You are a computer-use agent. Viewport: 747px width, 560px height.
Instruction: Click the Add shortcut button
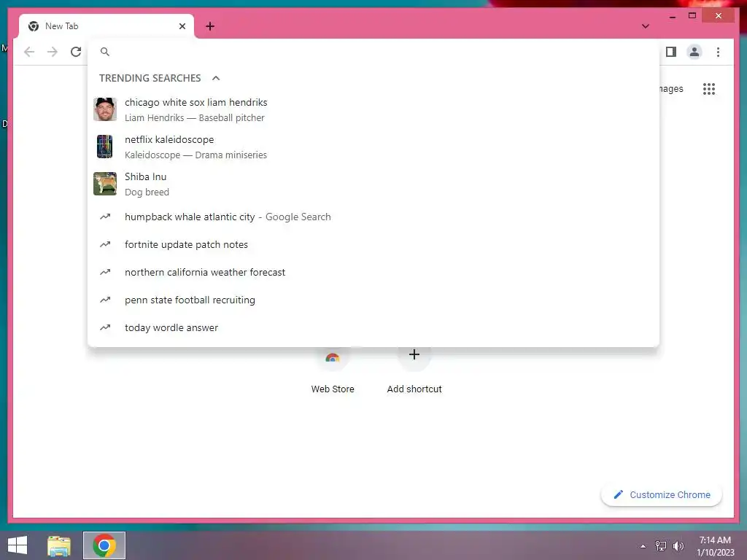pyautogui.click(x=414, y=373)
